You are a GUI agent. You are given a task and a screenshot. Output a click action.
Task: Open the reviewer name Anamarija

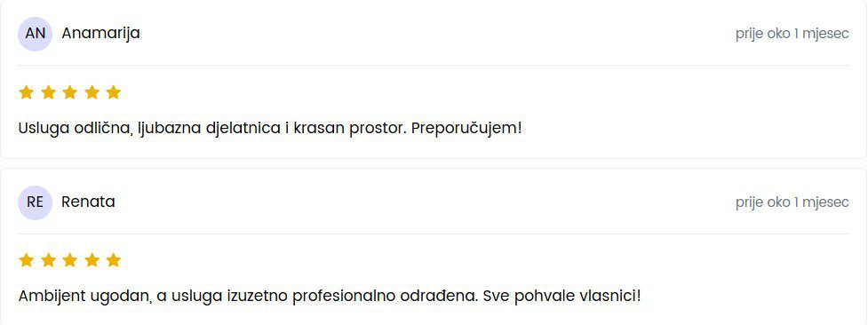click(x=100, y=34)
